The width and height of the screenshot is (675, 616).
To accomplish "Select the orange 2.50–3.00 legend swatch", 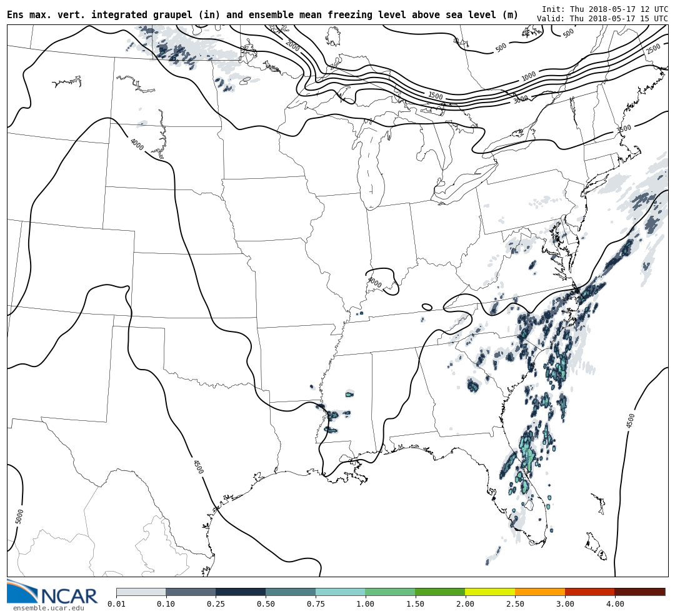I will point(540,592).
